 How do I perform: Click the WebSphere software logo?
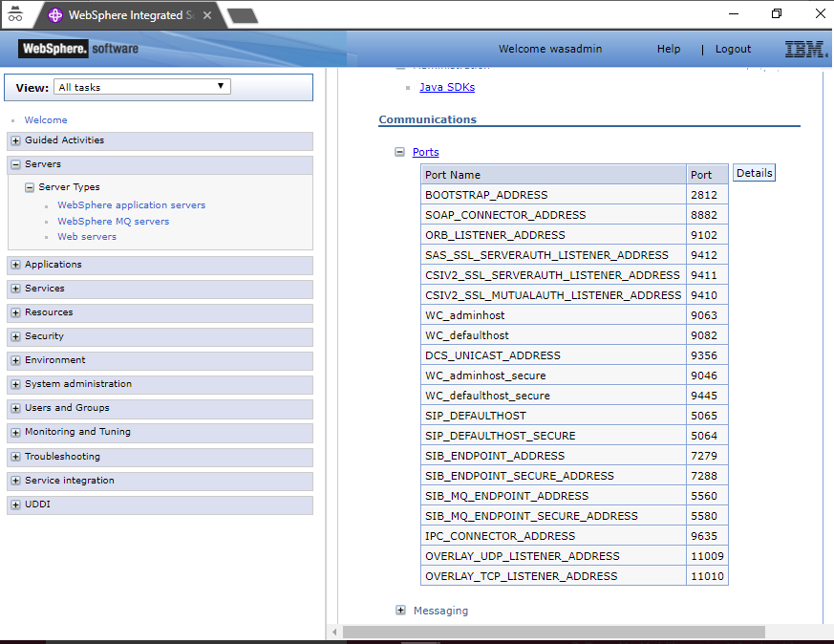click(78, 49)
